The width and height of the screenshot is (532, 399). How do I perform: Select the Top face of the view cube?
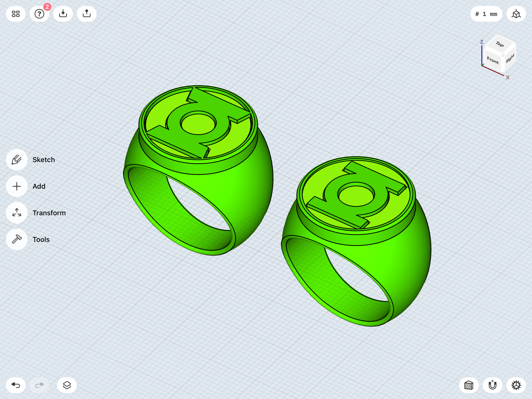[x=500, y=44]
